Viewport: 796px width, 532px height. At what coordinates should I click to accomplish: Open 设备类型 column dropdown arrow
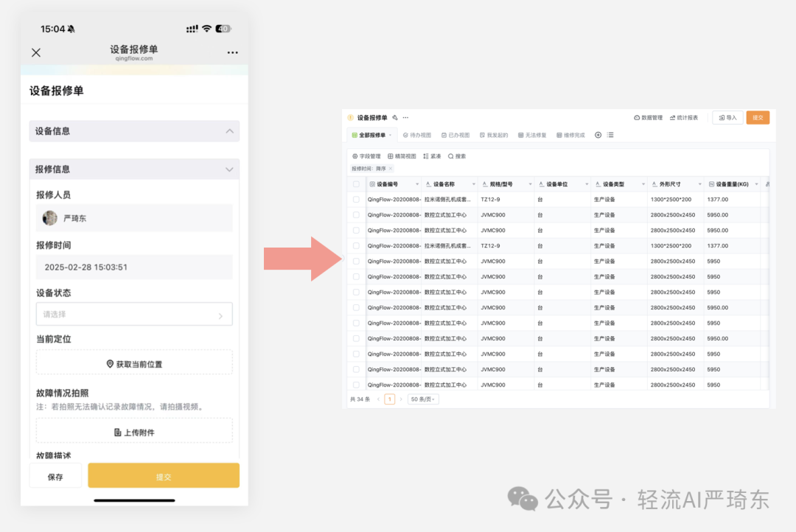[643, 184]
